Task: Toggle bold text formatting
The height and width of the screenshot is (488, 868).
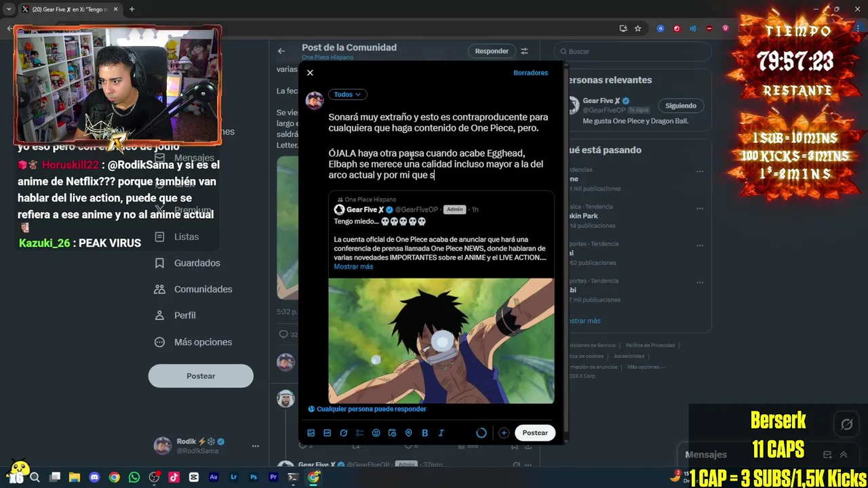Action: 425,433
